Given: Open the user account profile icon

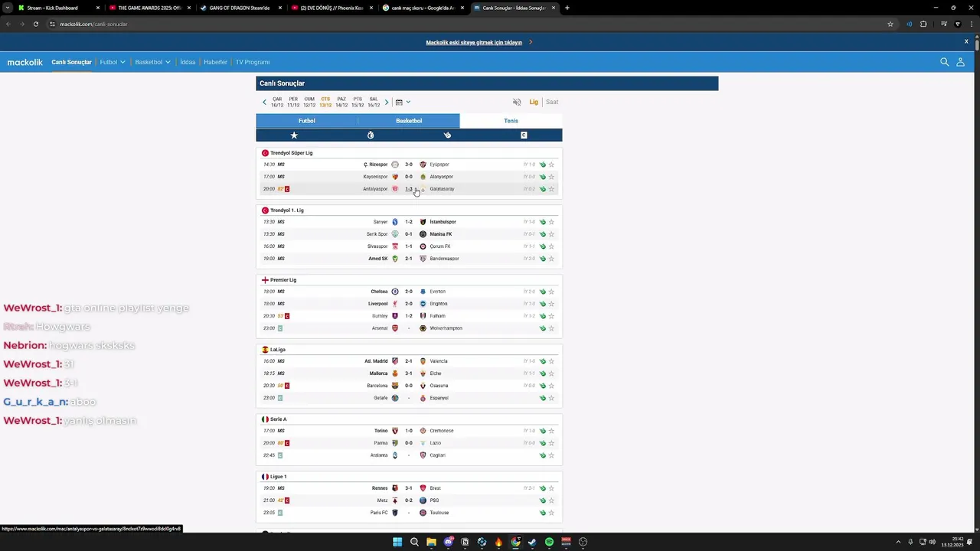Looking at the screenshot, I should [x=960, y=62].
